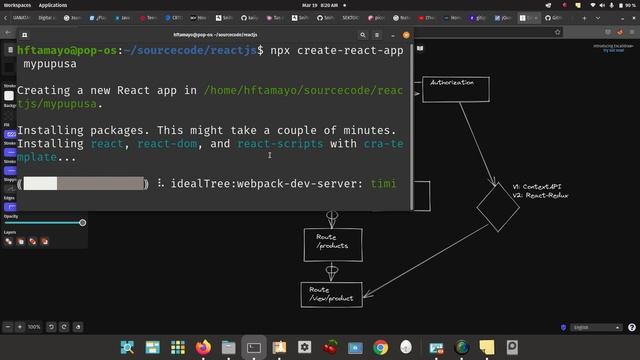Zoom out the Excalidraw canvas
This screenshot has width=640, height=360.
coord(8,327)
